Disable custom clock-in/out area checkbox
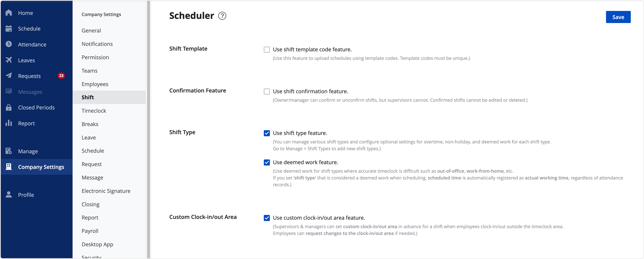 267,218
